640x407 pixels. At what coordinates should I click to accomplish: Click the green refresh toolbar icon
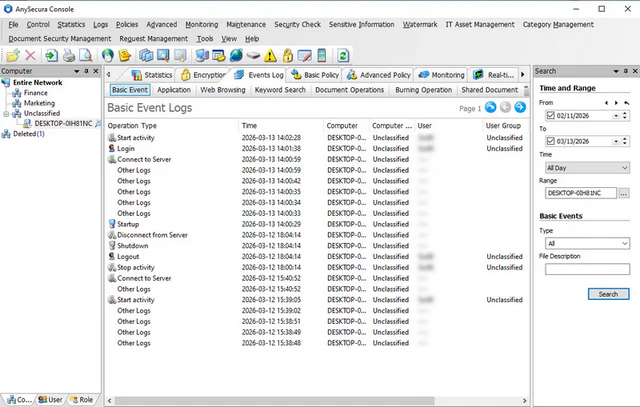click(343, 55)
